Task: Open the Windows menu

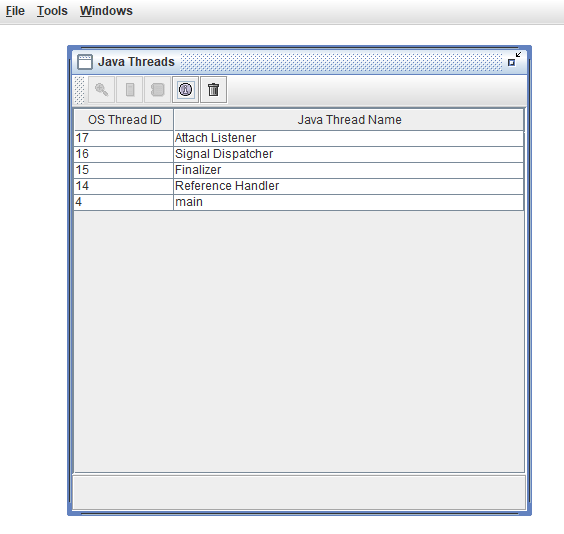Action: [106, 11]
